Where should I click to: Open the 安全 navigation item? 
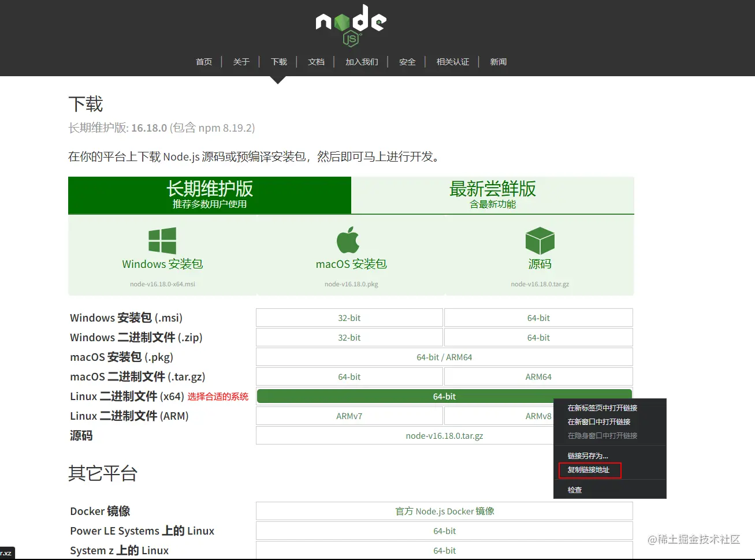point(407,62)
